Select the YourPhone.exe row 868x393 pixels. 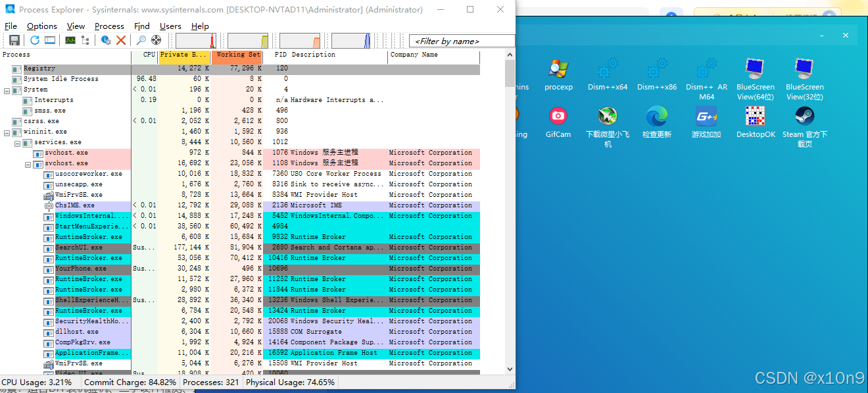pos(240,269)
